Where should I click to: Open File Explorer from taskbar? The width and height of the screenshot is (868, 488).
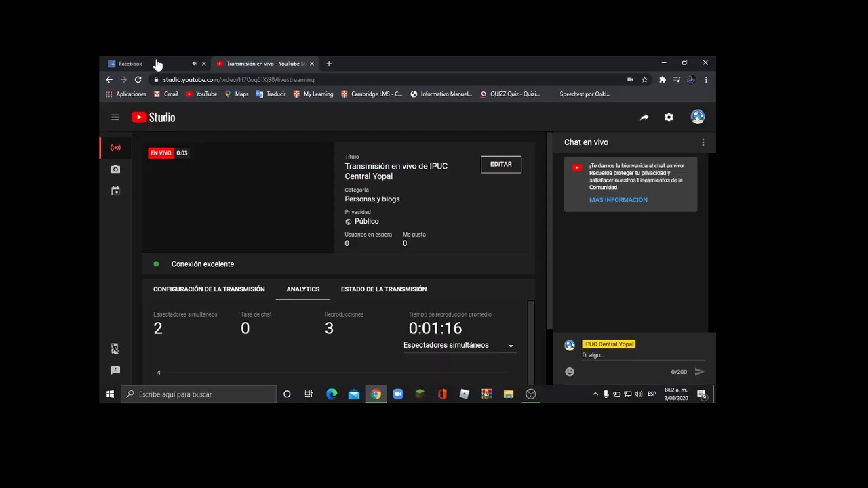coord(509,394)
